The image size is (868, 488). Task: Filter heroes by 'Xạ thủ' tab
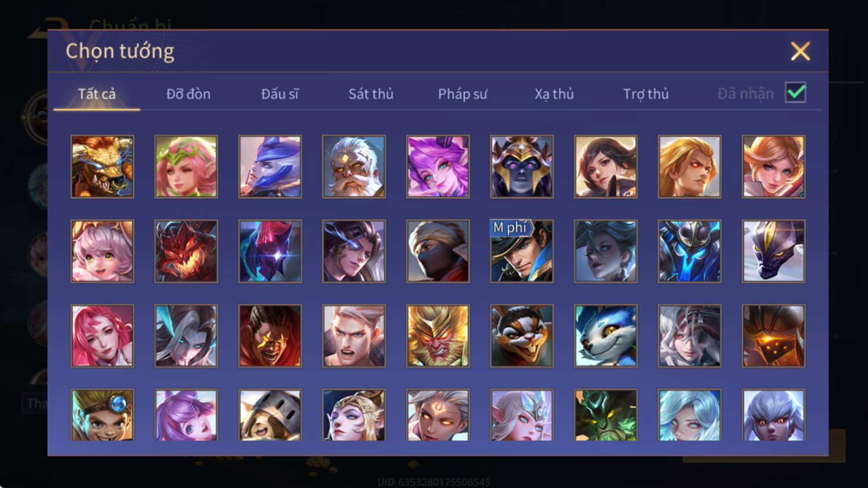(554, 94)
